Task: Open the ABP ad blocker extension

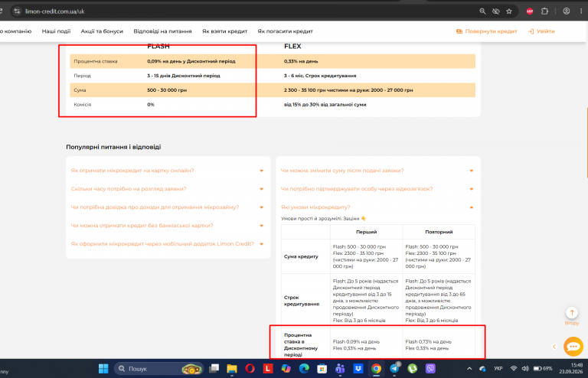Action: pyautogui.click(x=530, y=11)
